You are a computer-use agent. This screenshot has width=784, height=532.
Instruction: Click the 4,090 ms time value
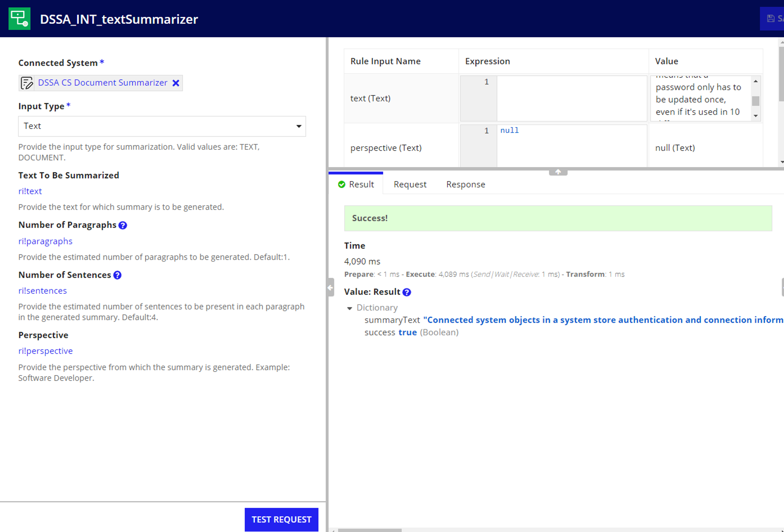coord(362,262)
